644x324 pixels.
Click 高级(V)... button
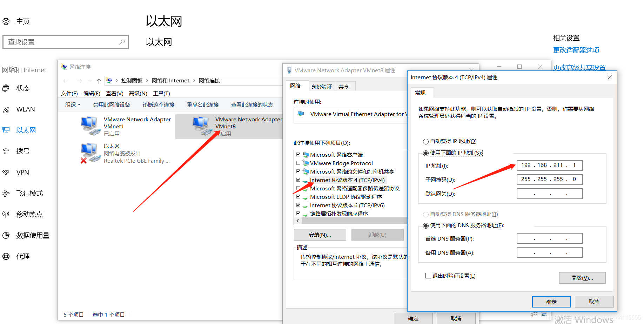tap(582, 278)
